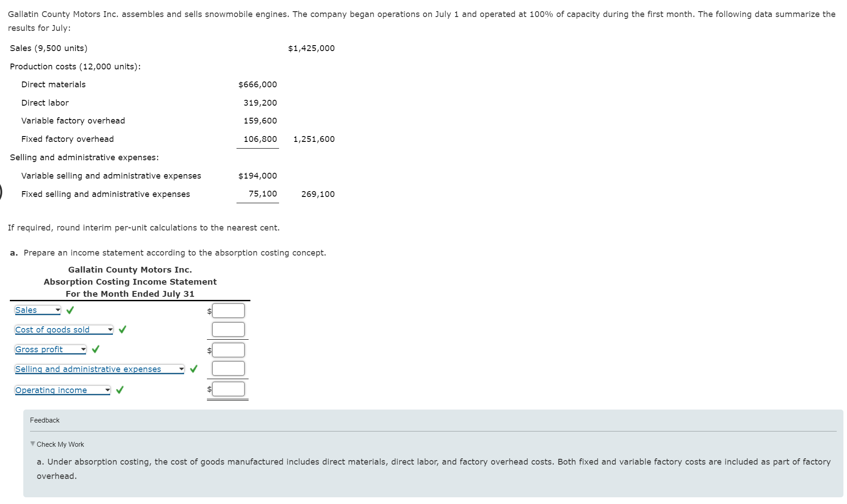Click checkmark beside Selling and administrative expenses
847x504 pixels.
pyautogui.click(x=193, y=369)
